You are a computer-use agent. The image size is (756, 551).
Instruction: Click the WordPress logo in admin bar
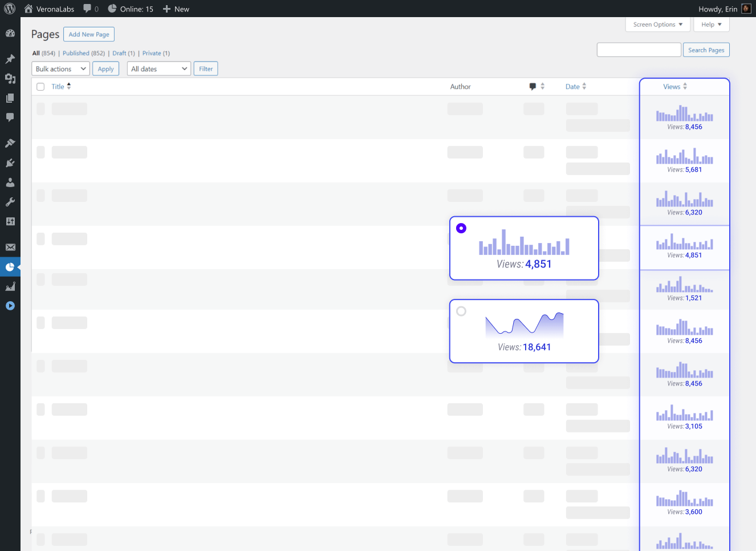(10, 9)
